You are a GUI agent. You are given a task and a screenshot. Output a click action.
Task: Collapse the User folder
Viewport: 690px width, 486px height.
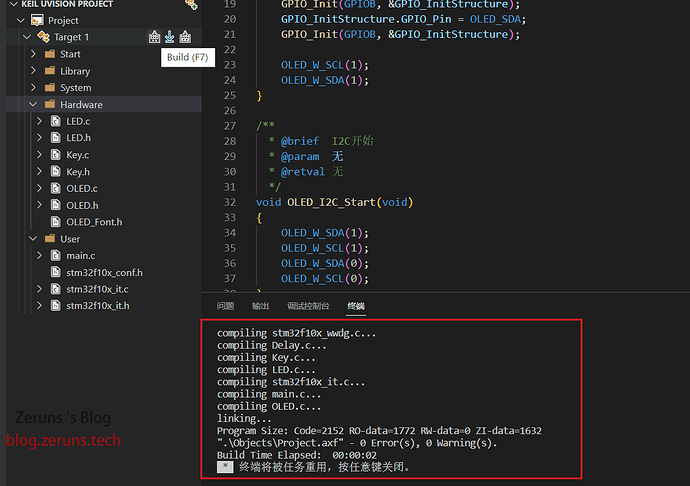pos(34,239)
